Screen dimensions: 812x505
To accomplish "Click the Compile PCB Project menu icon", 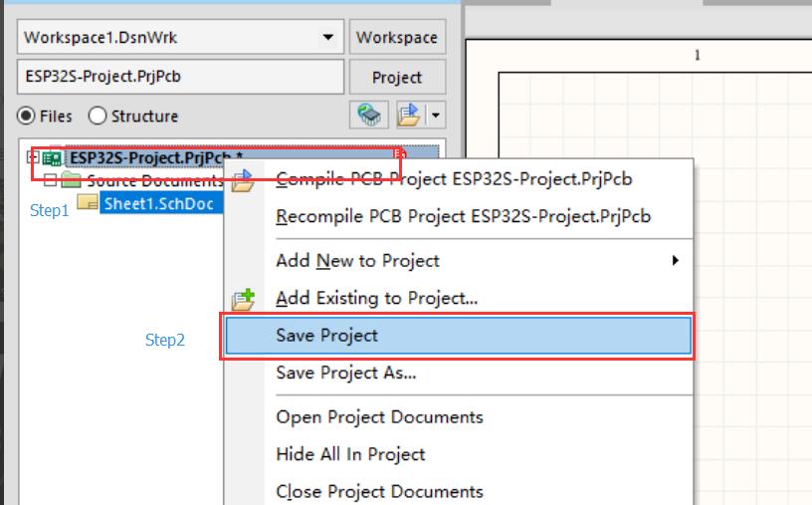I will [243, 180].
